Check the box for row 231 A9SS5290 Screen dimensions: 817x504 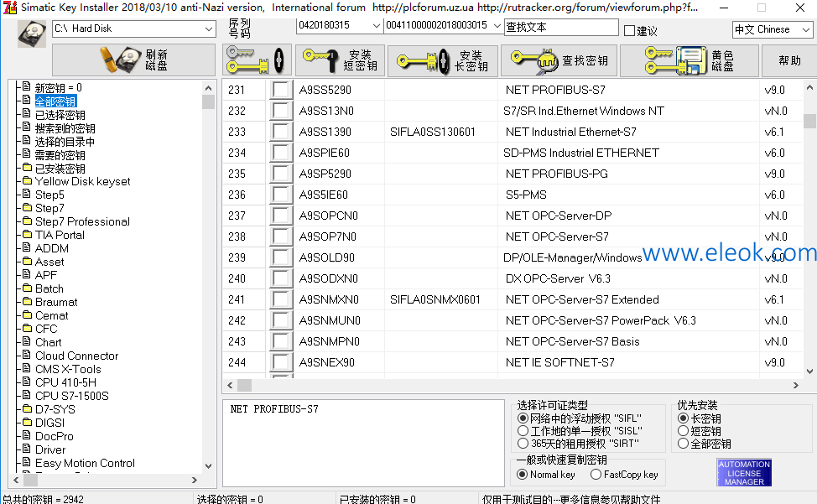[280, 90]
